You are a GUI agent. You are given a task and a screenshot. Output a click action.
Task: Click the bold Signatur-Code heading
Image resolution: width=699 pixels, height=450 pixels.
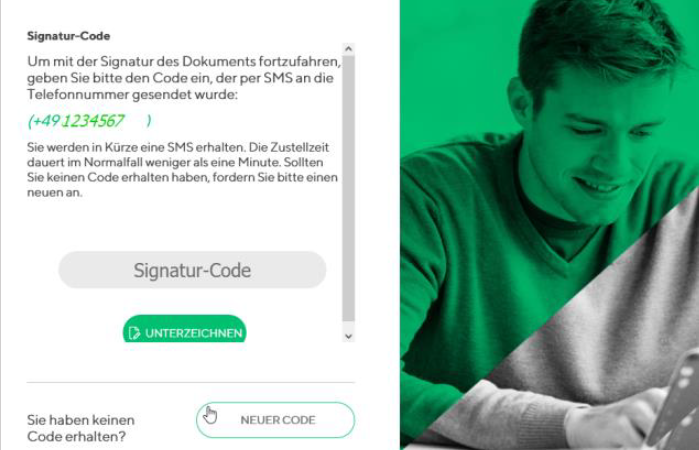click(69, 36)
